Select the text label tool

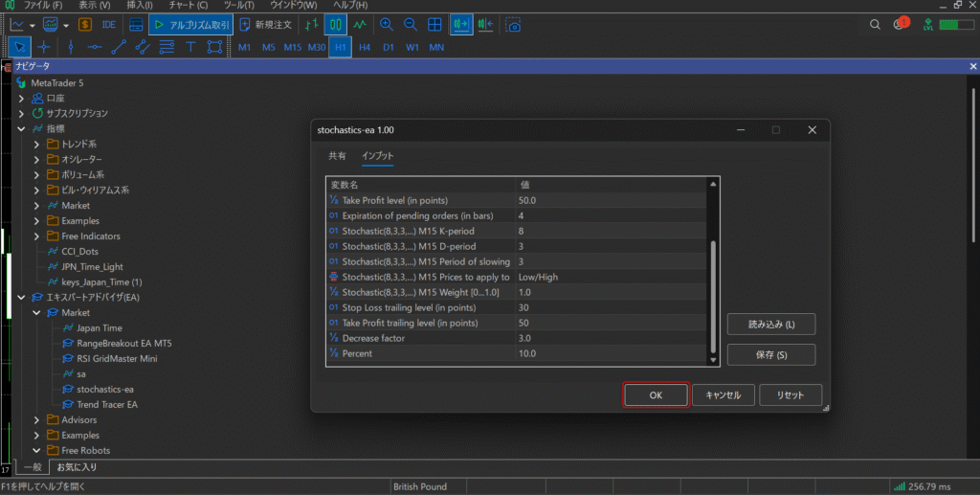point(190,47)
